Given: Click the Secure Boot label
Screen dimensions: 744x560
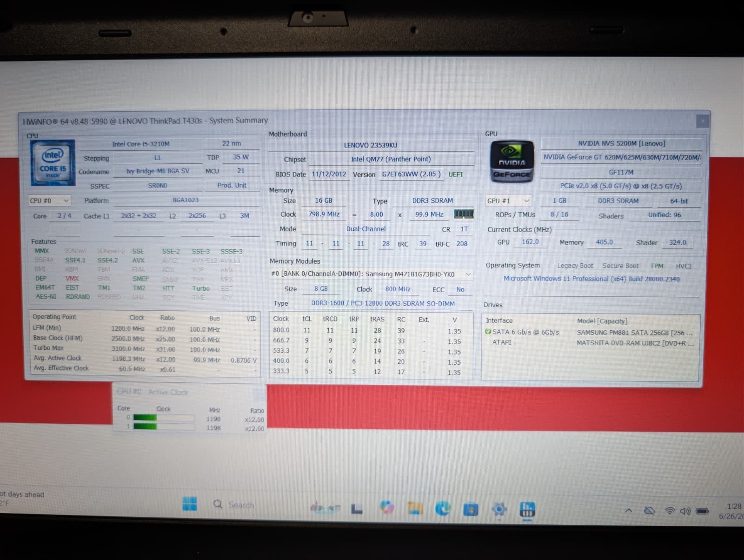Looking at the screenshot, I should coord(620,266).
